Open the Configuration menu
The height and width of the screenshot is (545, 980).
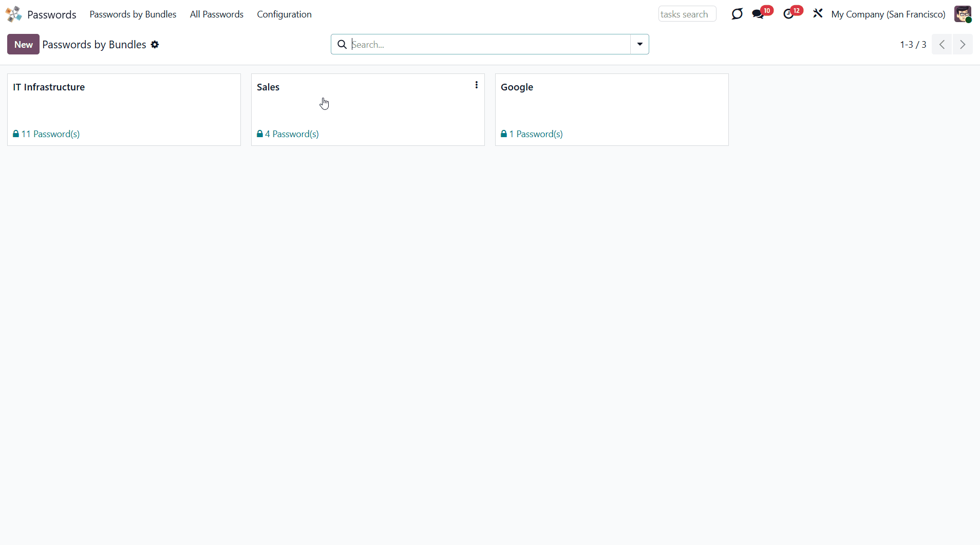284,14
